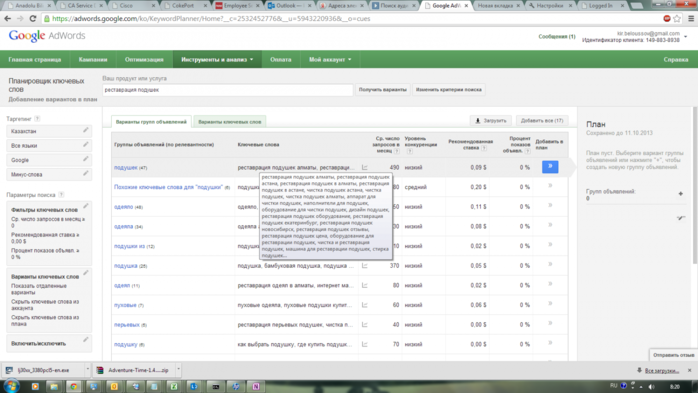Screen dimensions: 698x393
Task: Reload the page in Chrome
Action: tap(32, 19)
